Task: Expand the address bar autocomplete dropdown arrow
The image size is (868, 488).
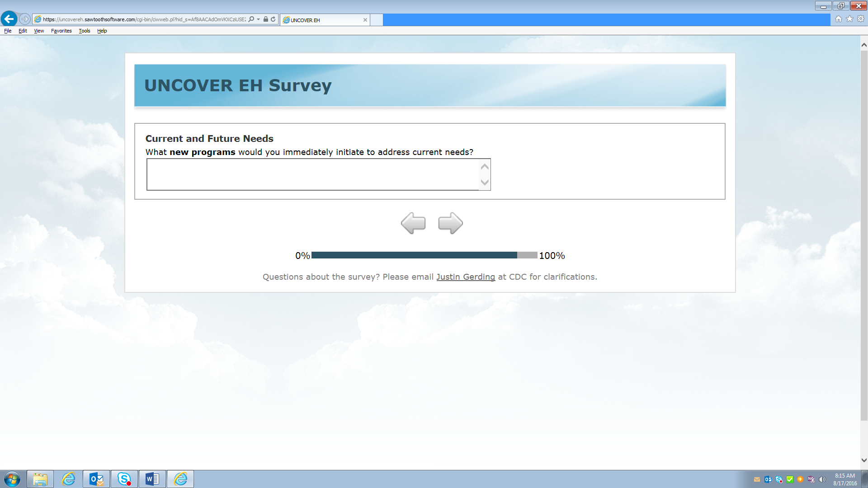Action: pyautogui.click(x=259, y=19)
